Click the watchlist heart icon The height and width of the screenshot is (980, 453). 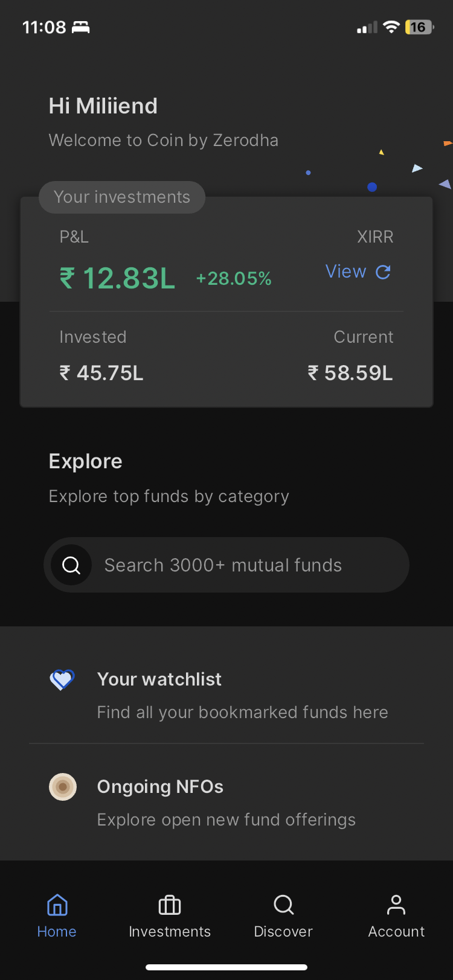(x=62, y=680)
